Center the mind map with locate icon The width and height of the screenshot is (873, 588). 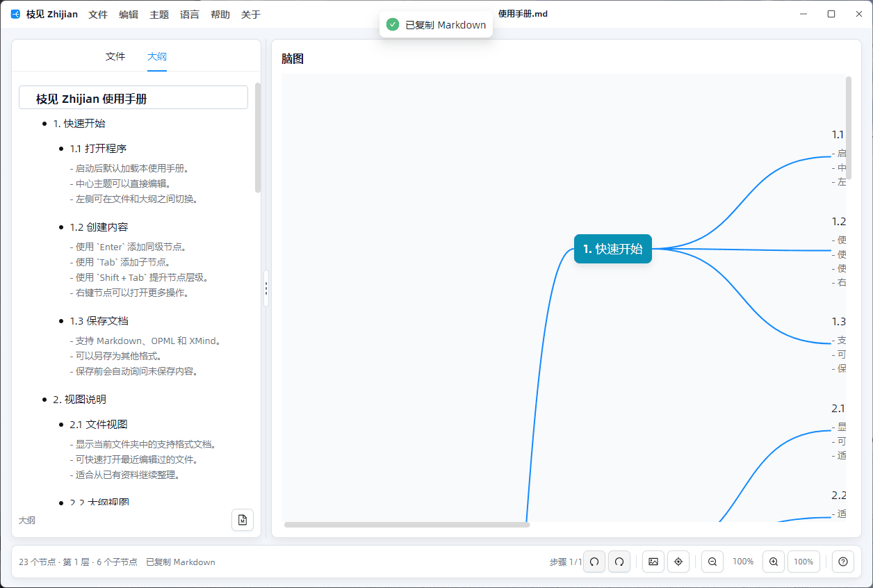(x=678, y=562)
